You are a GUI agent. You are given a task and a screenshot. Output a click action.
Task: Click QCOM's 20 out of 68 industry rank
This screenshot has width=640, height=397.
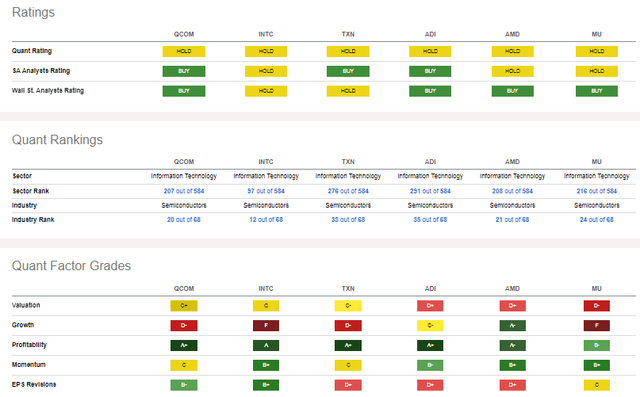184,220
